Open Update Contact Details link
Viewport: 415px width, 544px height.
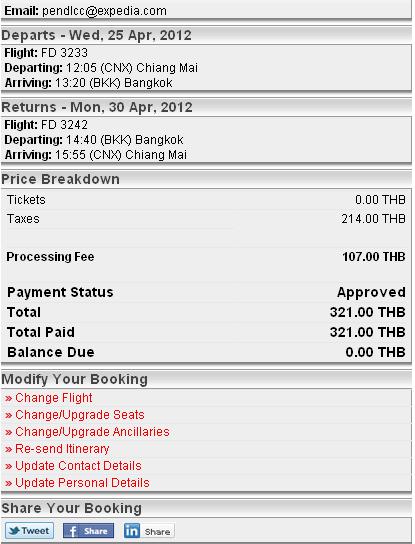pyautogui.click(x=78, y=466)
